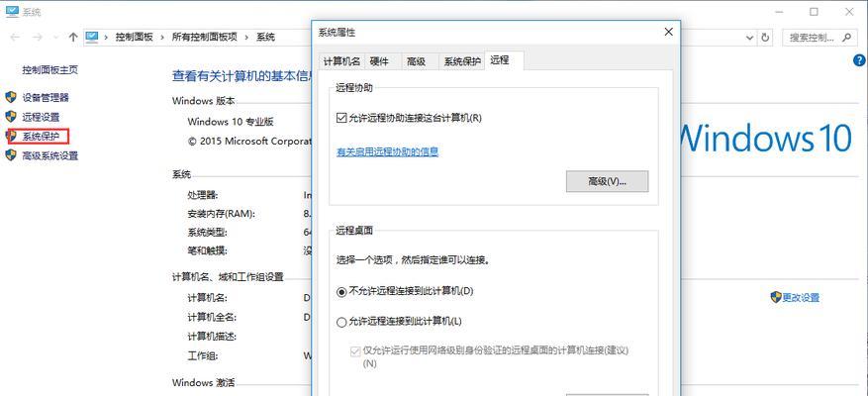Select 允许远程连接到此计算机 radio button
The height and width of the screenshot is (396, 868).
coord(341,321)
